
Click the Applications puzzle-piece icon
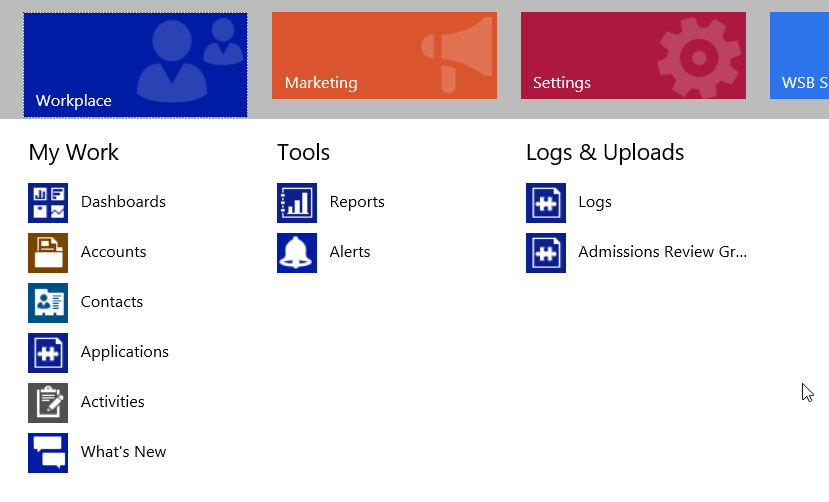[x=48, y=353]
